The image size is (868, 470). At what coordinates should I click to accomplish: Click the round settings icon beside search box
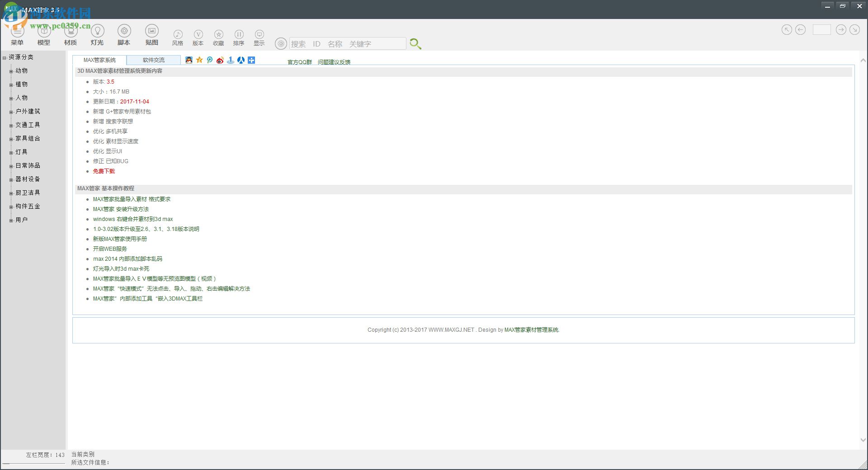point(281,43)
